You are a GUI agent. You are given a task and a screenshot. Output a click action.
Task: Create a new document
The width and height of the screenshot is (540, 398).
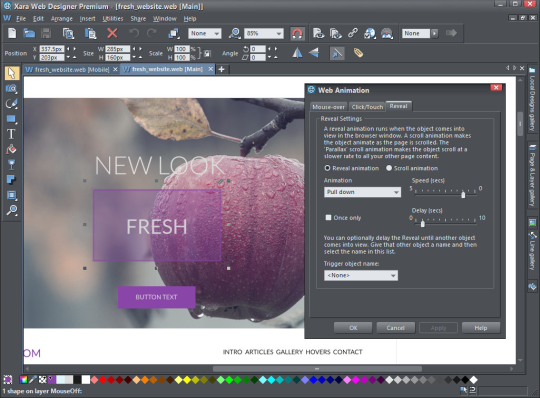(x=12, y=33)
